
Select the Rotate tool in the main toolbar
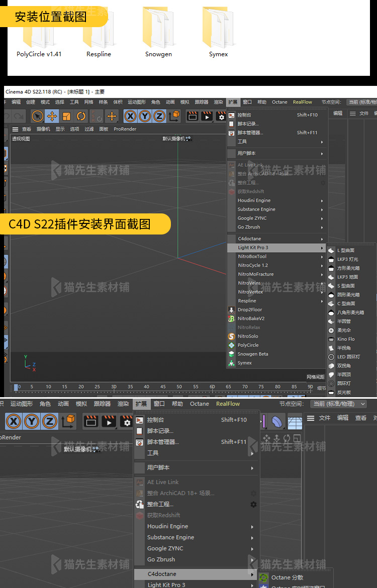pos(81,116)
